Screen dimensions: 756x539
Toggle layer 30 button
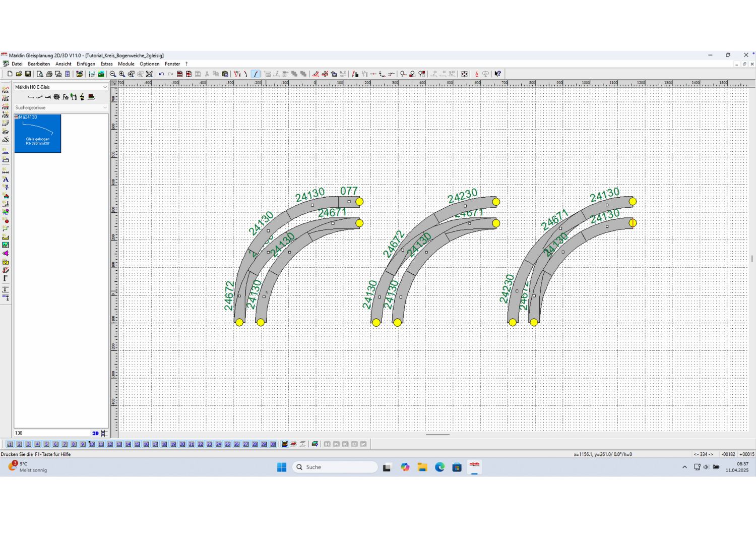pos(273,444)
